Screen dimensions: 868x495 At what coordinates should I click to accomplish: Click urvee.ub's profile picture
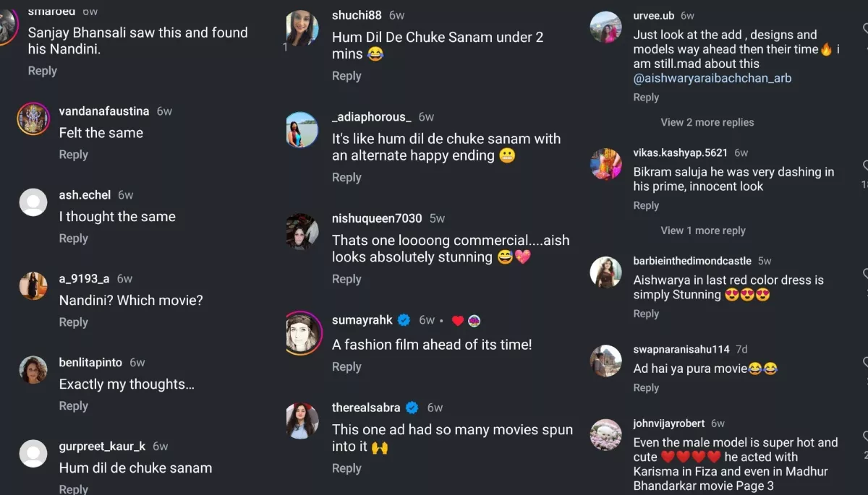pos(605,27)
